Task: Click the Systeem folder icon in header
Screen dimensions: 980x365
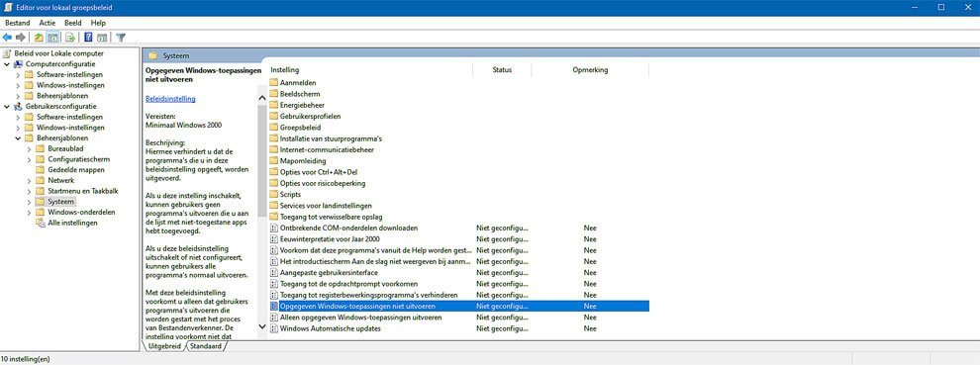Action: click(x=152, y=55)
